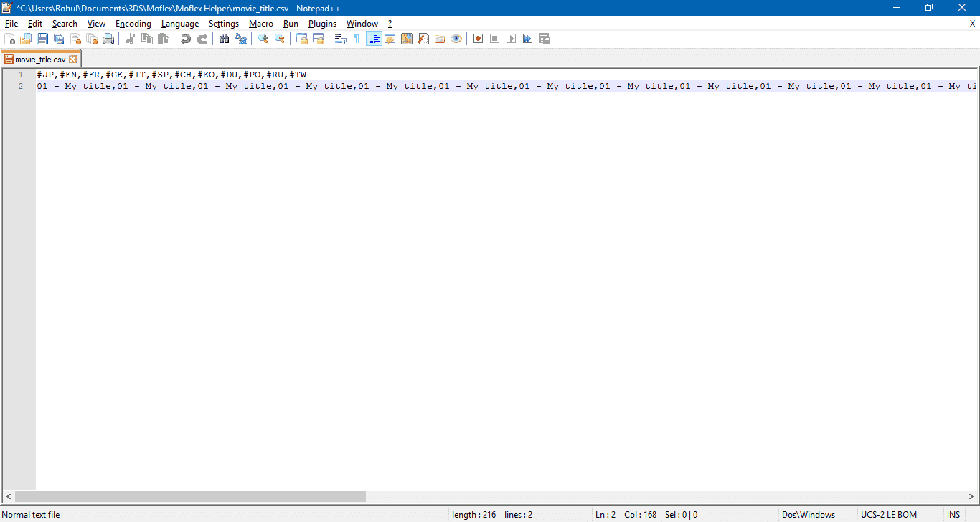The height and width of the screenshot is (522, 980).
Task: Click the Close document toolbar icon
Action: point(75,39)
